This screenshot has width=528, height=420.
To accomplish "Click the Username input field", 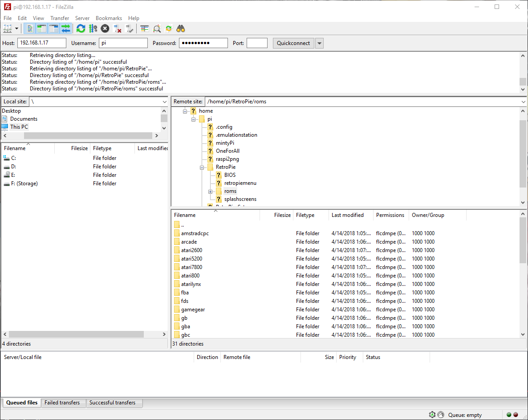I will [x=123, y=43].
